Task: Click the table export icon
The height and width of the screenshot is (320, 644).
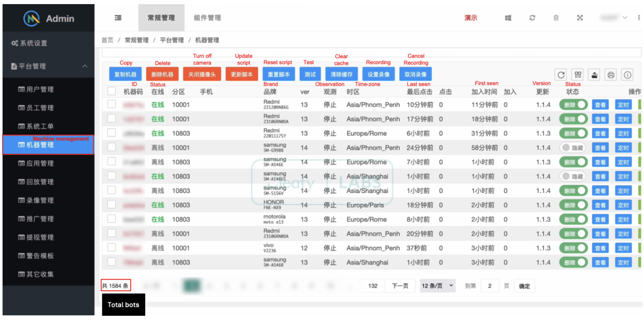Action: [594, 75]
